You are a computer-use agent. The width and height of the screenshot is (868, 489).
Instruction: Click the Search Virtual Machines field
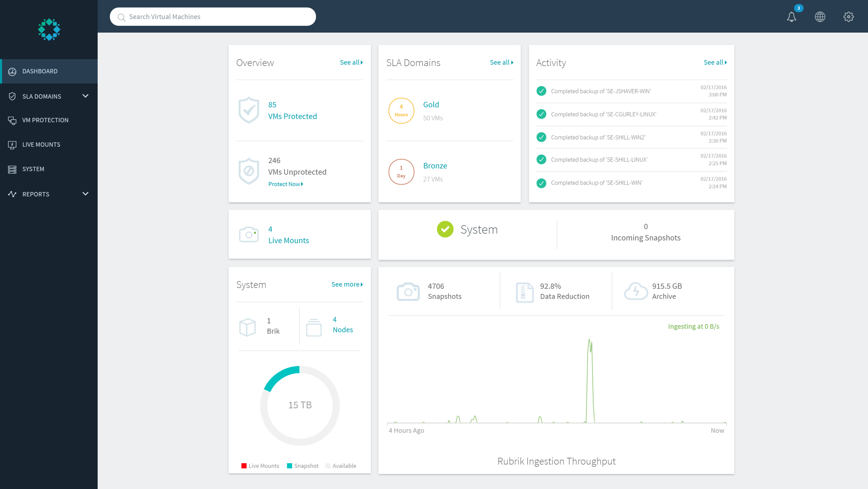point(212,16)
